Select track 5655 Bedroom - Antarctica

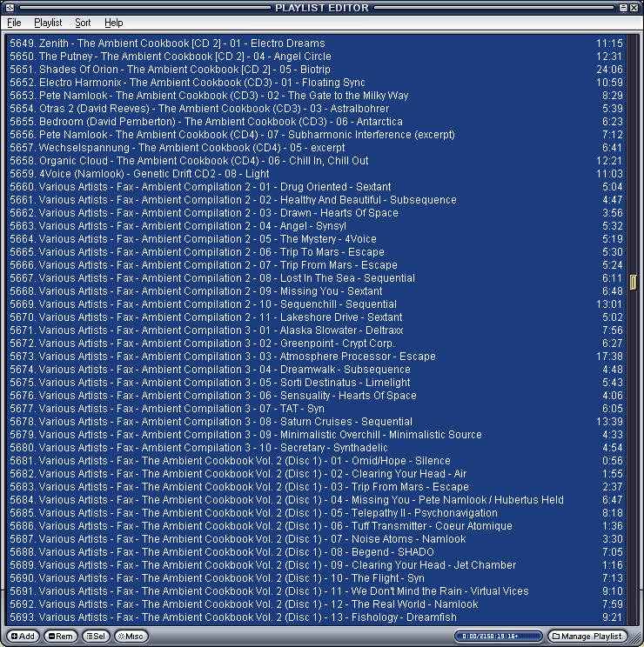point(316,122)
